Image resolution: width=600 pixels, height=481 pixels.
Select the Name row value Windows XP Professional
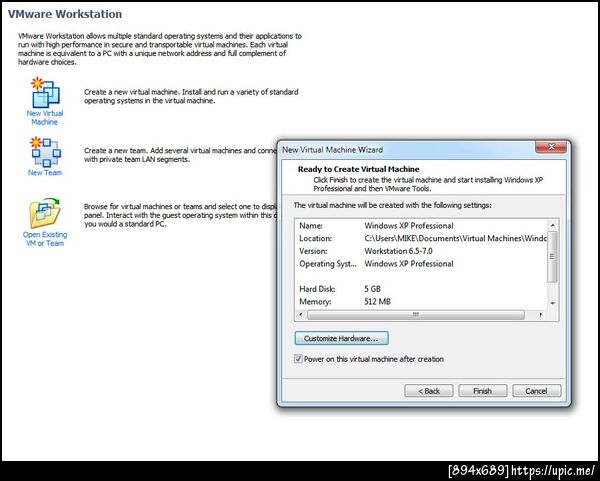[x=409, y=226]
